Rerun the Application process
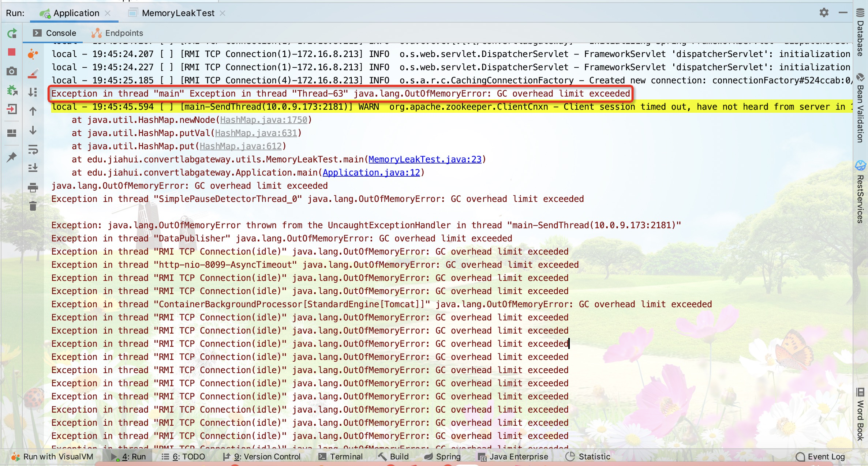This screenshot has width=868, height=466. pyautogui.click(x=12, y=34)
